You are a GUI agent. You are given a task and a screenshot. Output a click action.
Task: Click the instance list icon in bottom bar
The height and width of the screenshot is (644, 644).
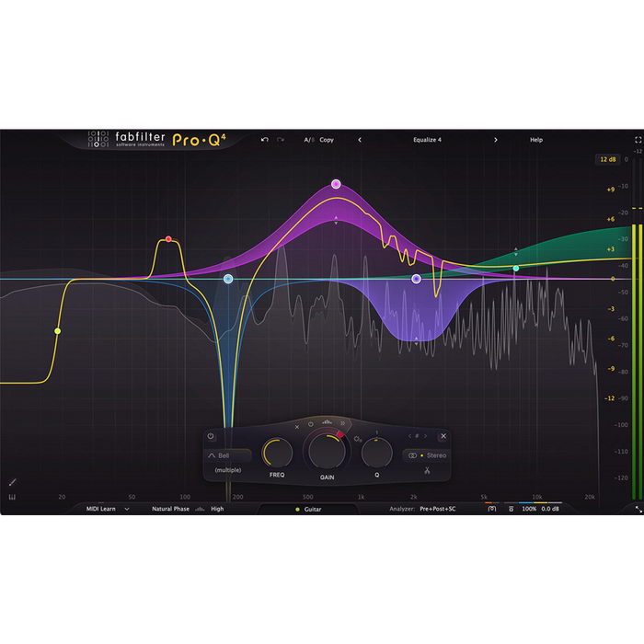point(492,509)
